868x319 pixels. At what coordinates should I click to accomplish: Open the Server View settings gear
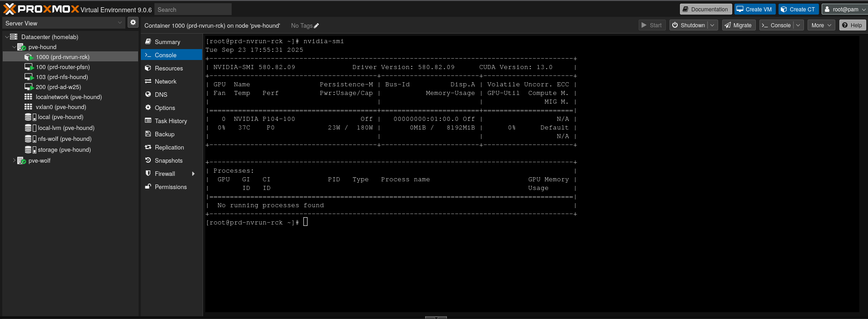pos(133,22)
